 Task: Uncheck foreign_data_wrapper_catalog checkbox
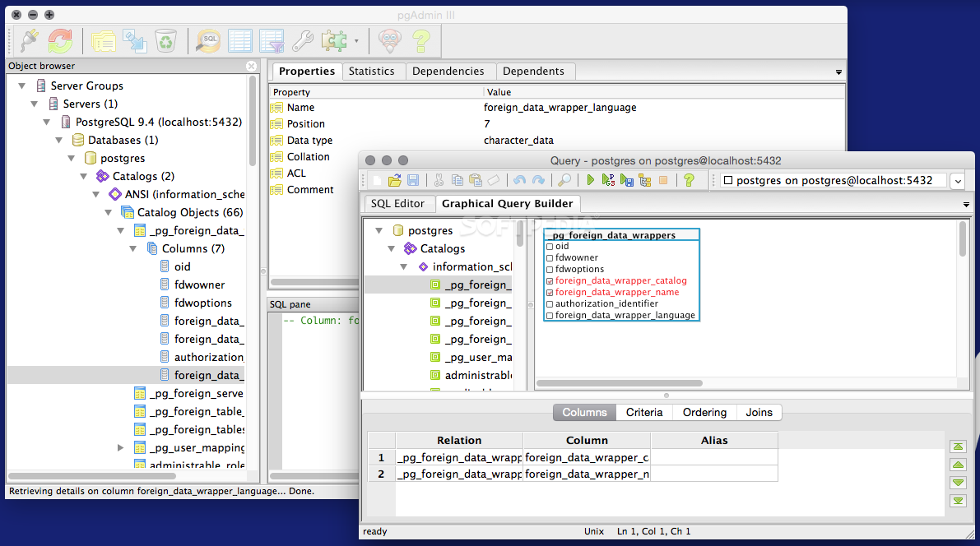pyautogui.click(x=550, y=281)
